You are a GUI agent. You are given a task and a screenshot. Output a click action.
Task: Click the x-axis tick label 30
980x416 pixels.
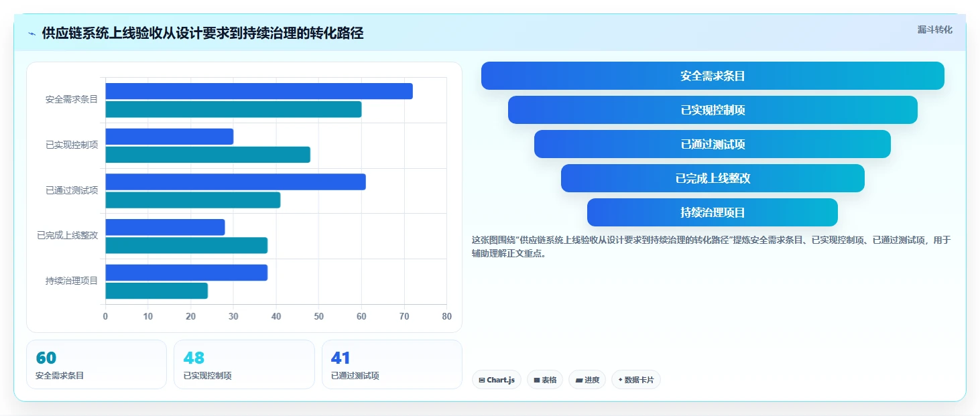(x=233, y=317)
